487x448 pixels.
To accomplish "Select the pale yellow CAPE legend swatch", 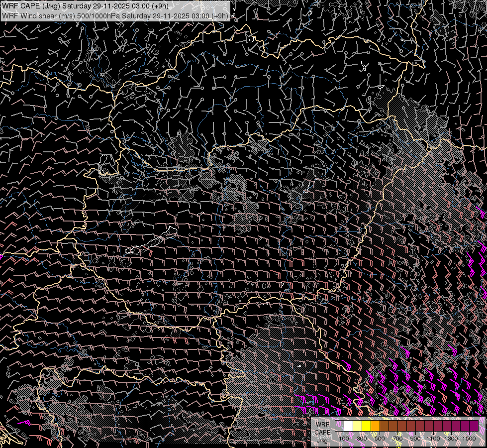I will 358,426.
